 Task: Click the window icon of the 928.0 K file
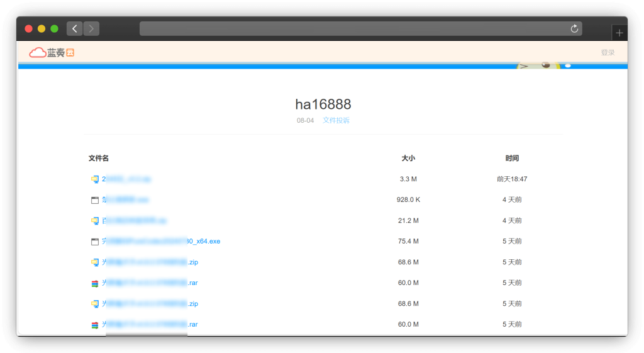coord(95,200)
